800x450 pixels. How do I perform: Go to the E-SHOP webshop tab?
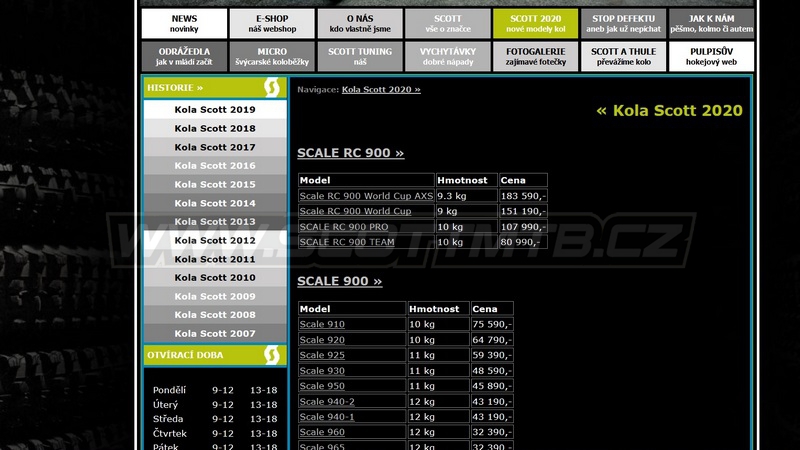pyautogui.click(x=271, y=24)
